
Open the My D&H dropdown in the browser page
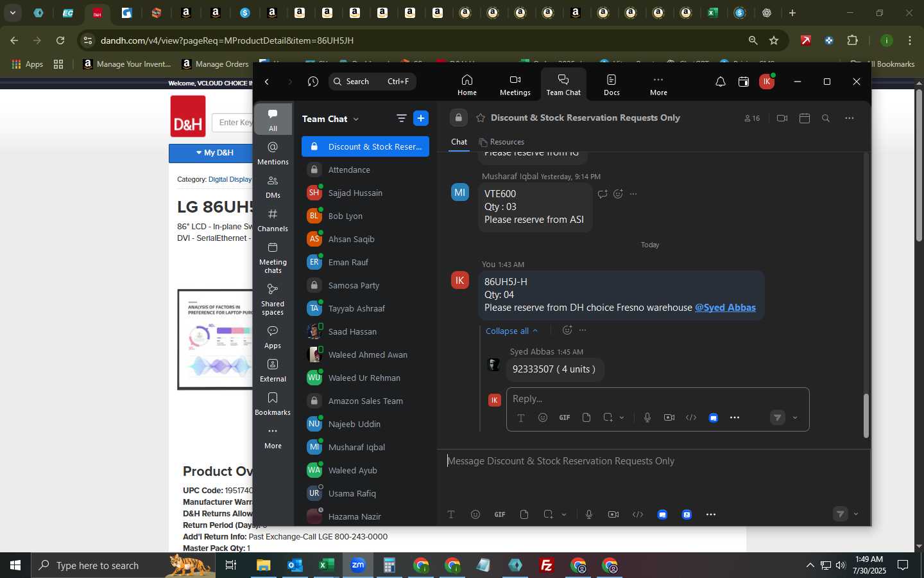click(x=214, y=153)
